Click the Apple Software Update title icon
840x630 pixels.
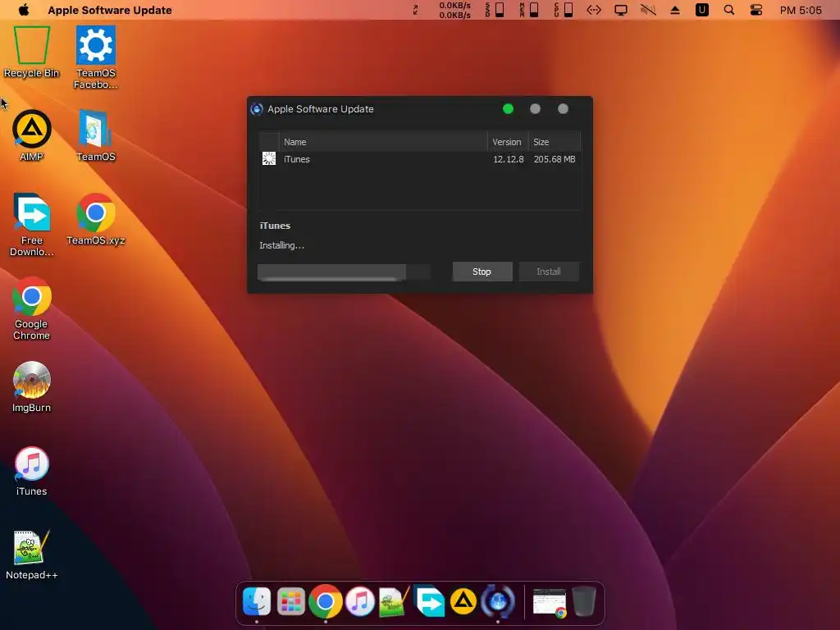point(257,109)
